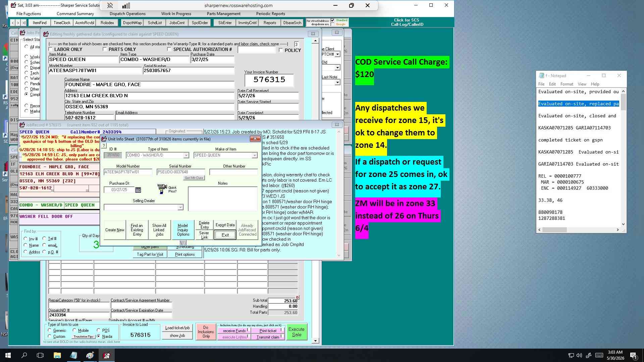Image resolution: width=644 pixels, height=362 pixels.
Task: Click the Execute Sale button
Action: (x=297, y=332)
